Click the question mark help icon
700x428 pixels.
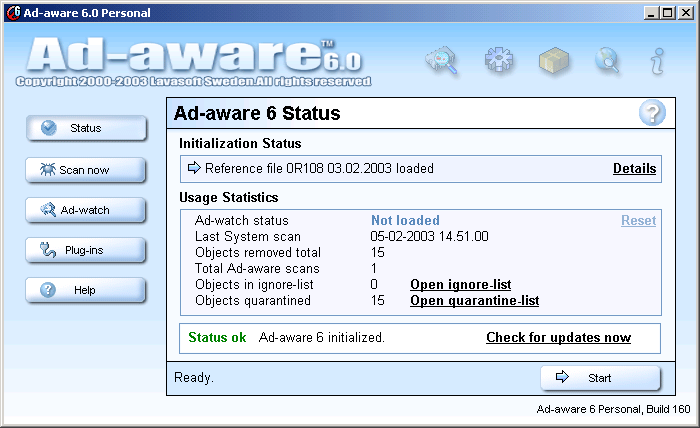[652, 113]
